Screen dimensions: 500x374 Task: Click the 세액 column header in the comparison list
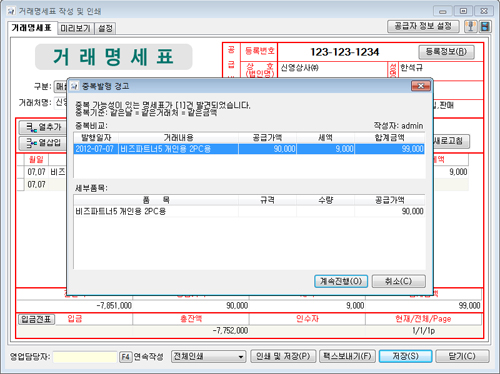325,138
